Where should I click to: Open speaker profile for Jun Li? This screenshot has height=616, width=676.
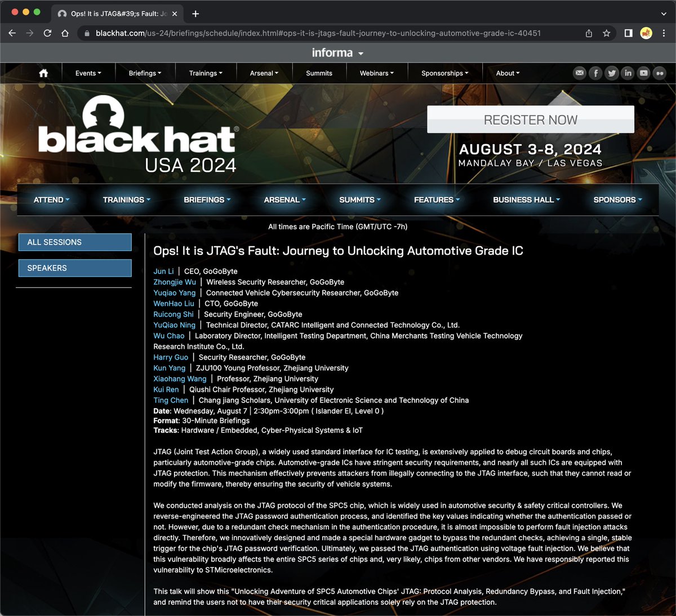pyautogui.click(x=163, y=271)
